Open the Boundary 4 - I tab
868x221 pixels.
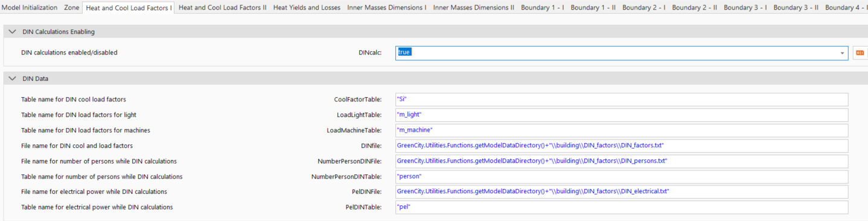tap(846, 8)
